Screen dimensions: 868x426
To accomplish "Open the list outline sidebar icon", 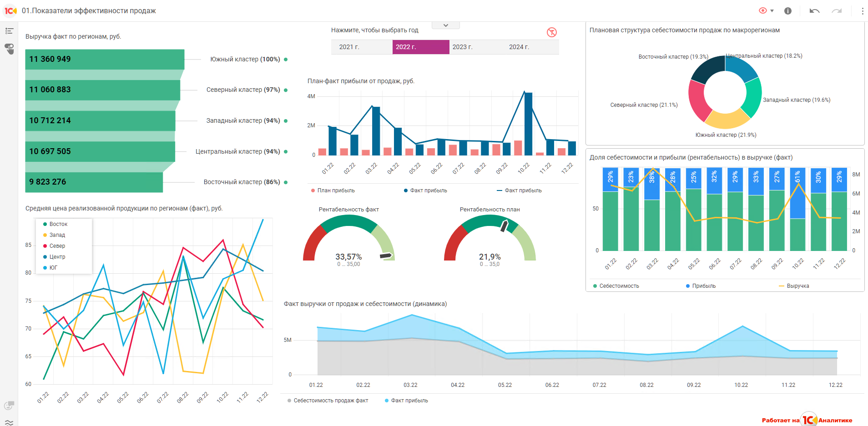I will 9,31.
